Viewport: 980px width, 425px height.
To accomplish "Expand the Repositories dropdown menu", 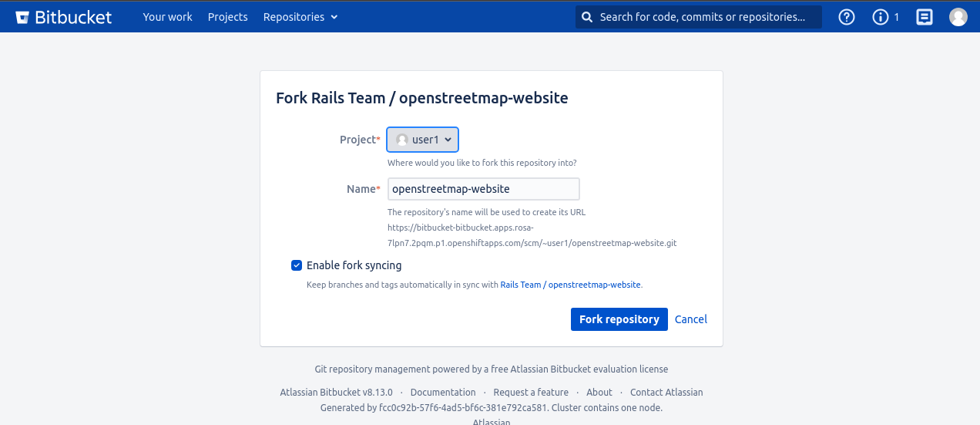I will (x=300, y=17).
